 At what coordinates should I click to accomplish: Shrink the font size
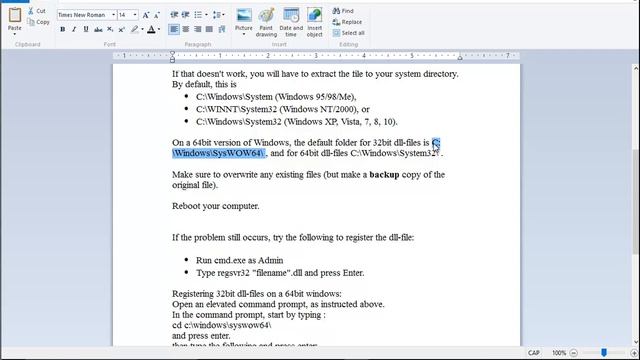157,15
